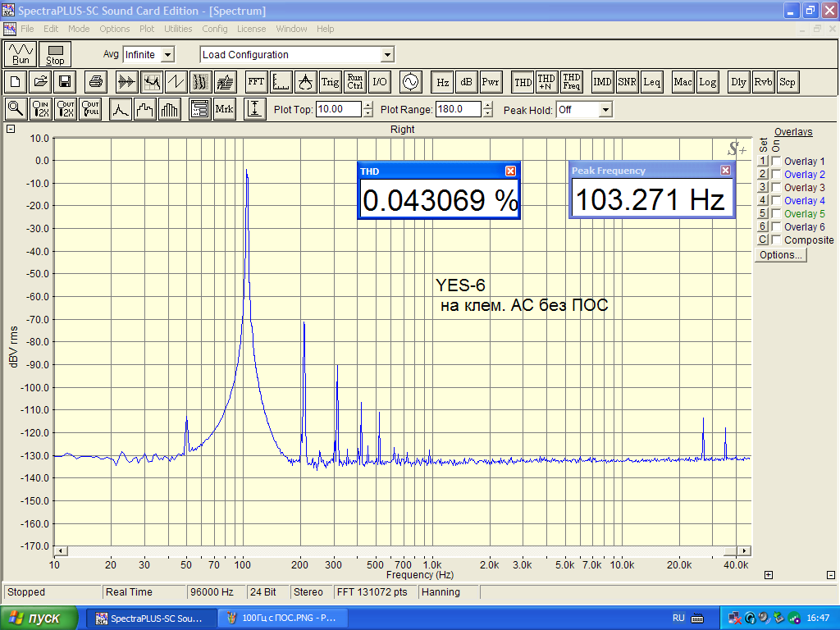The image size is (840, 630).
Task: Open the plot options dialog icon
Action: (200, 109)
